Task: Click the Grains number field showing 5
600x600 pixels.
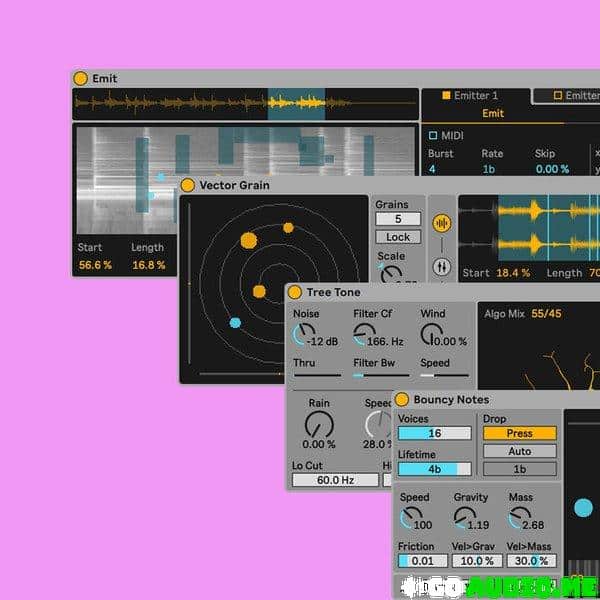Action: 398,219
